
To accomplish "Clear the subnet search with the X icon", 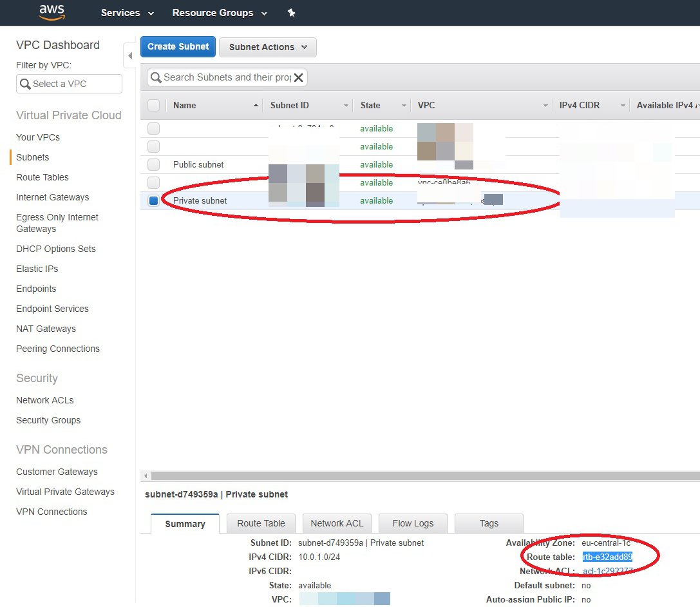I will [x=299, y=77].
